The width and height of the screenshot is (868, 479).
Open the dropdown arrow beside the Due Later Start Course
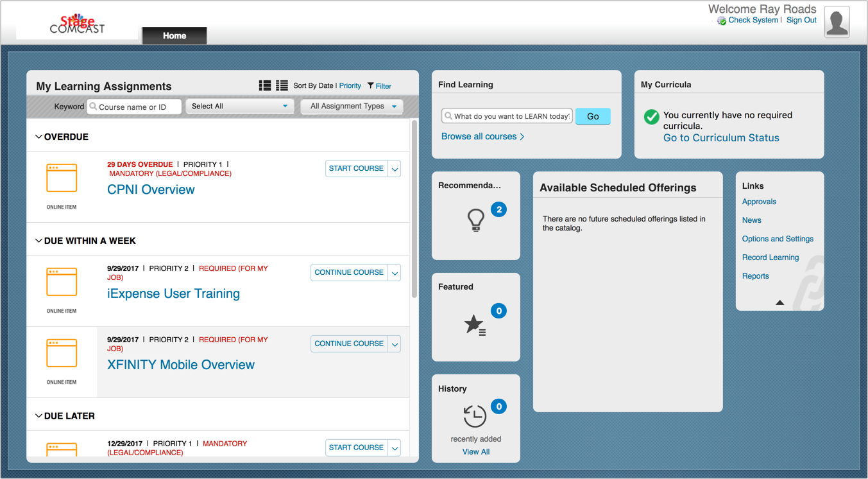click(395, 448)
